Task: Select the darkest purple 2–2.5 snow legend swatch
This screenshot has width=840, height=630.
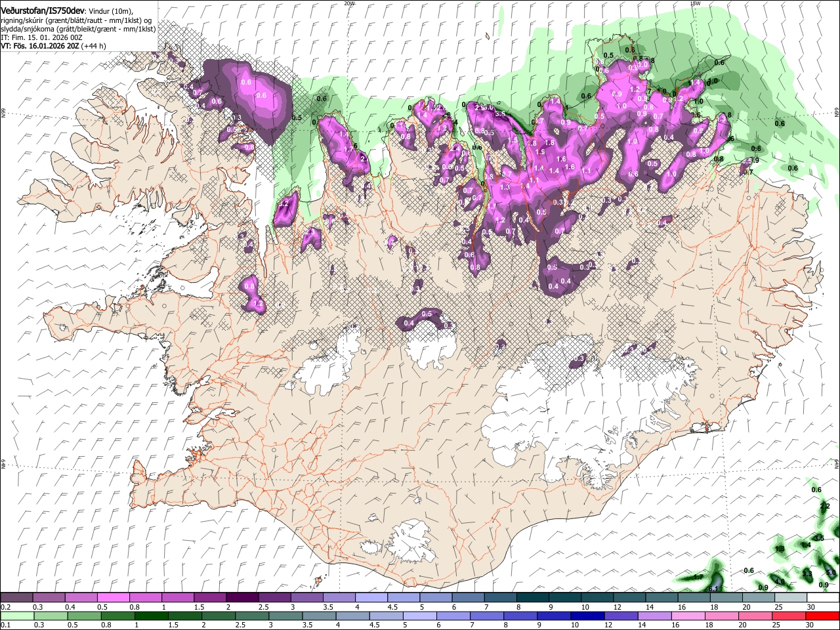Action: (x=242, y=597)
